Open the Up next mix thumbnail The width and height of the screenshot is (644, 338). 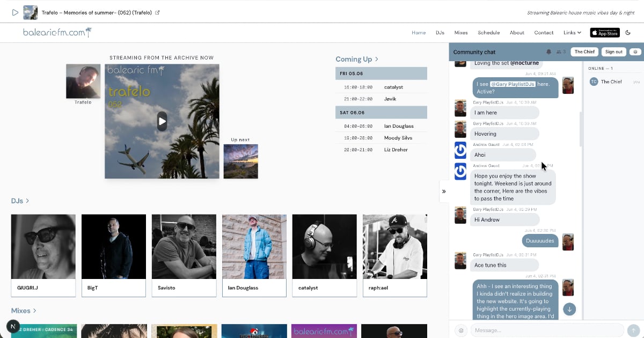click(240, 161)
